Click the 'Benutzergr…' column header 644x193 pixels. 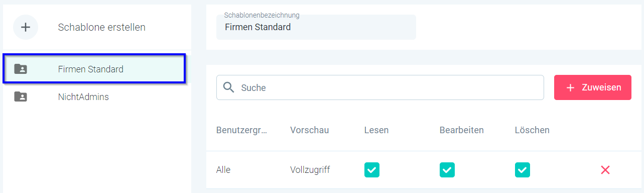pos(242,130)
